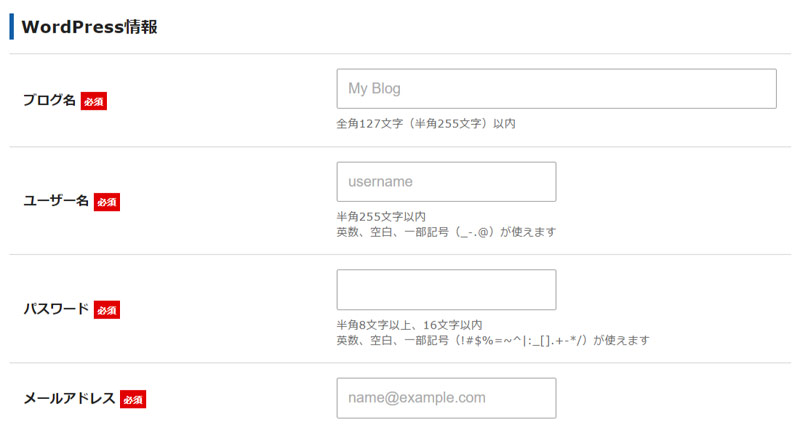The image size is (800, 429).
Task: Click the メールアドレス email input box
Action: click(446, 398)
